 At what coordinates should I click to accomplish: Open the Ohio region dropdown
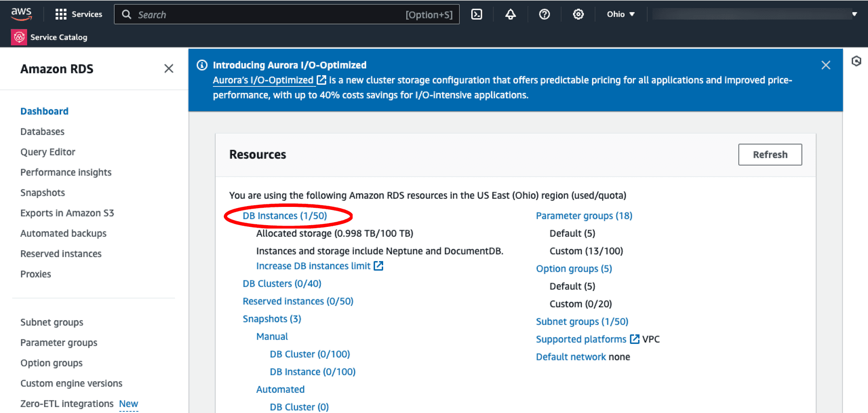(x=620, y=14)
